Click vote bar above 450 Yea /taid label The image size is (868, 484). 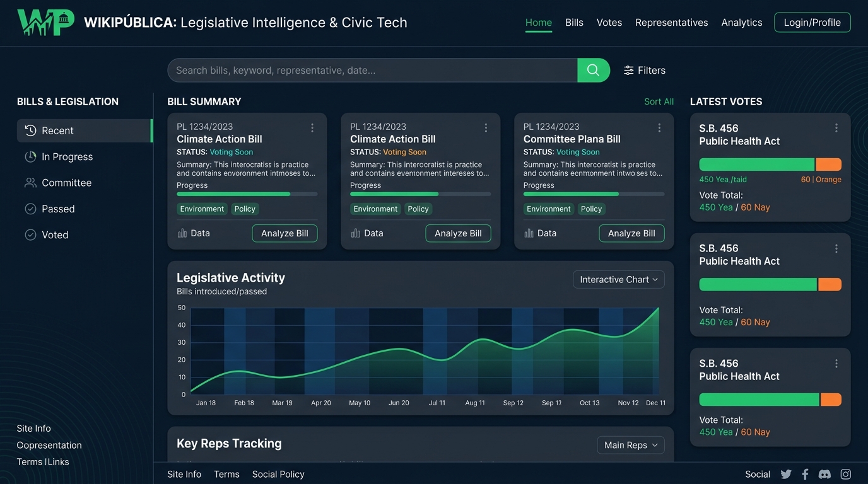pyautogui.click(x=770, y=164)
